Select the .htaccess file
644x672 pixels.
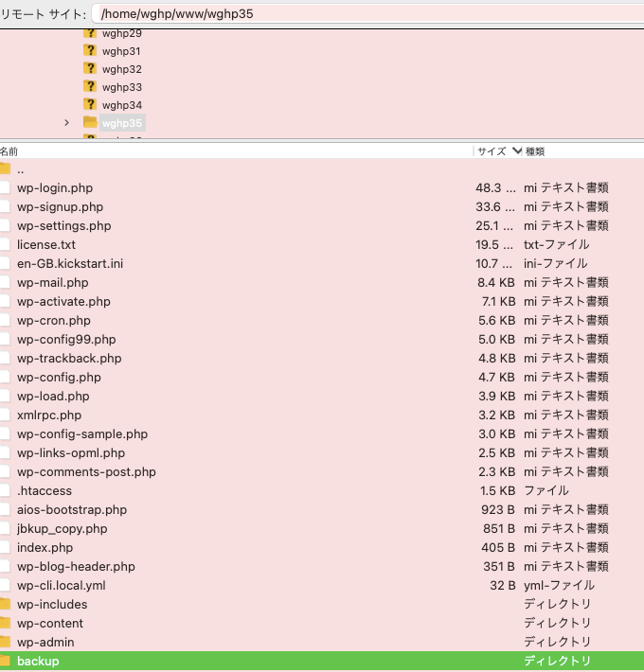(45, 490)
